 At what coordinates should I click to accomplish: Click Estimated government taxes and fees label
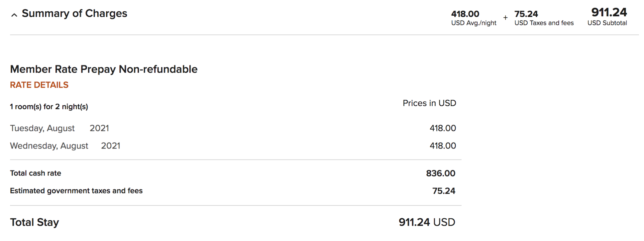(x=76, y=191)
